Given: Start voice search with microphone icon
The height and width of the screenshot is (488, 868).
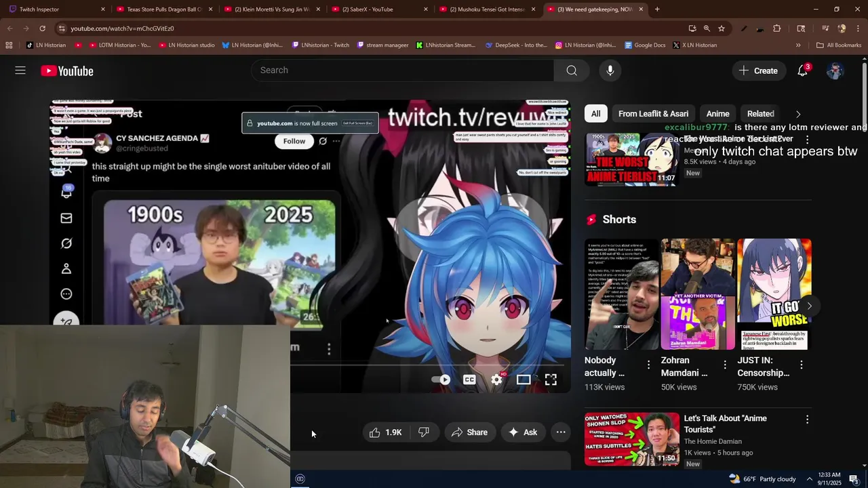Looking at the screenshot, I should point(610,70).
